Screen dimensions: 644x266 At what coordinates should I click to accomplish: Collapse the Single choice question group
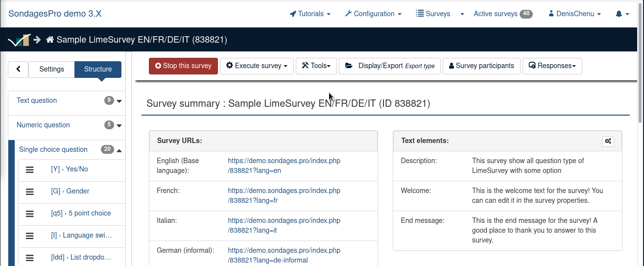(119, 150)
